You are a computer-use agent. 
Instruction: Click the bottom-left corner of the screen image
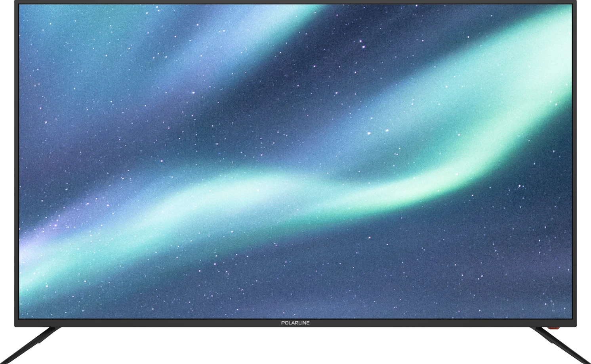pyautogui.click(x=21, y=317)
